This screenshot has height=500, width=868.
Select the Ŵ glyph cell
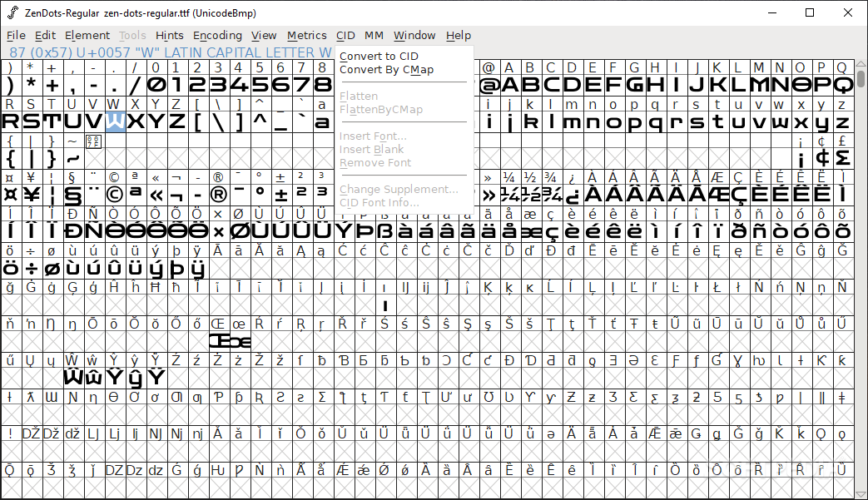[73, 379]
